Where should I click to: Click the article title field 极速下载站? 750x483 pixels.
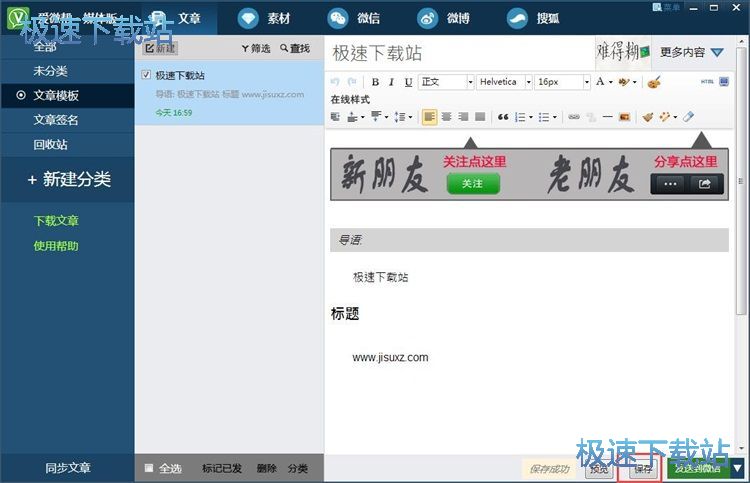click(x=459, y=53)
